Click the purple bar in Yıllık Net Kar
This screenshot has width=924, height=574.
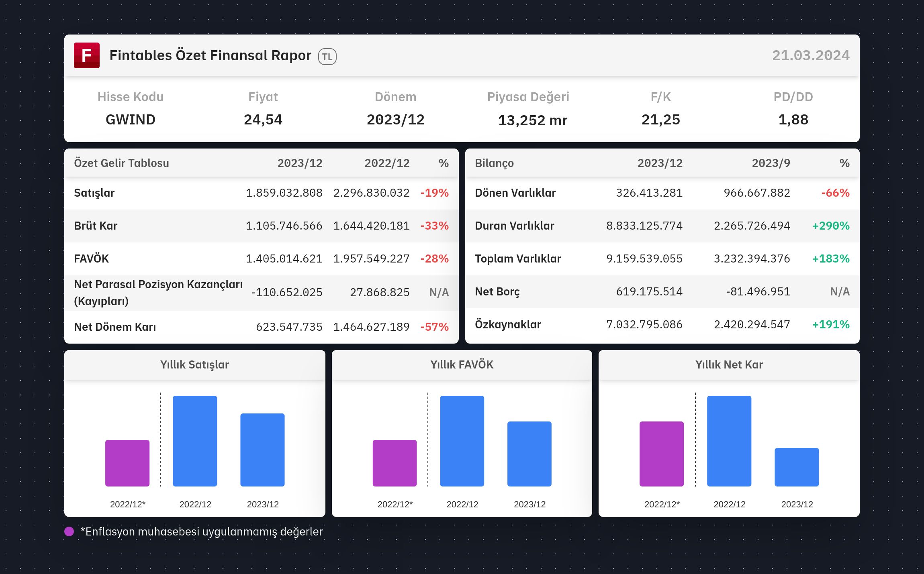tap(661, 454)
